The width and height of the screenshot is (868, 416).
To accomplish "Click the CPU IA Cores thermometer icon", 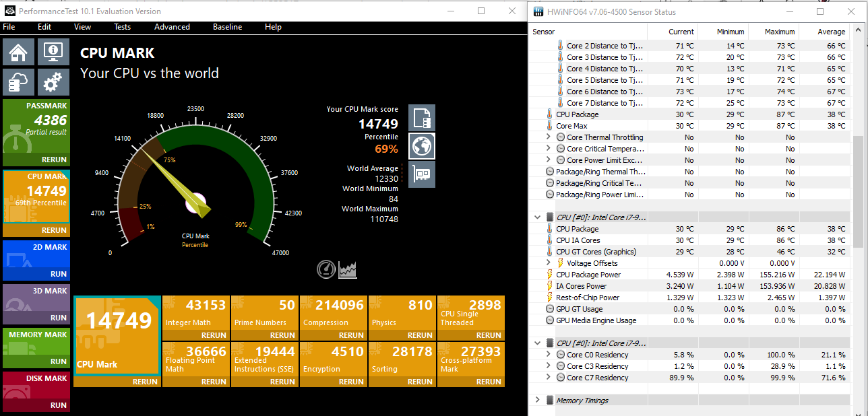I will 550,240.
